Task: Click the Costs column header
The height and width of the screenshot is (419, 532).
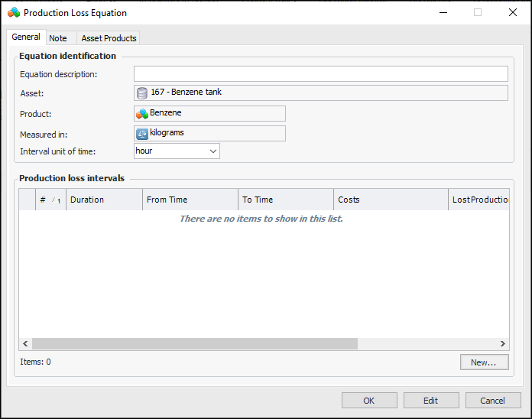Action: click(x=391, y=200)
